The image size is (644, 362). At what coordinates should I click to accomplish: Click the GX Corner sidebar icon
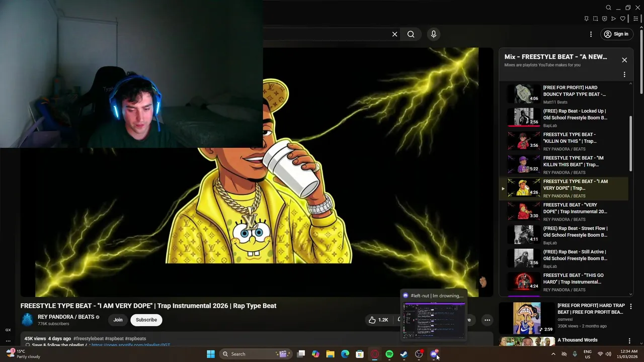click(8, 330)
